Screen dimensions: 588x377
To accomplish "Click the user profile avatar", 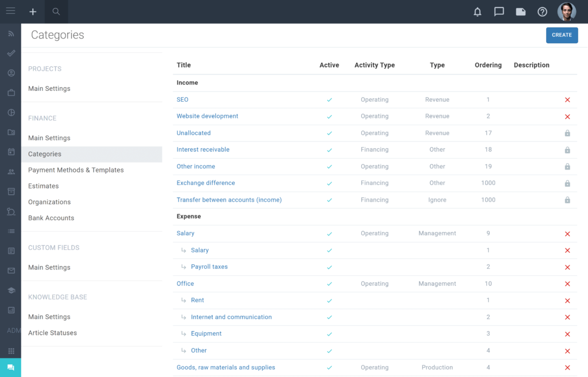I will pyautogui.click(x=566, y=11).
